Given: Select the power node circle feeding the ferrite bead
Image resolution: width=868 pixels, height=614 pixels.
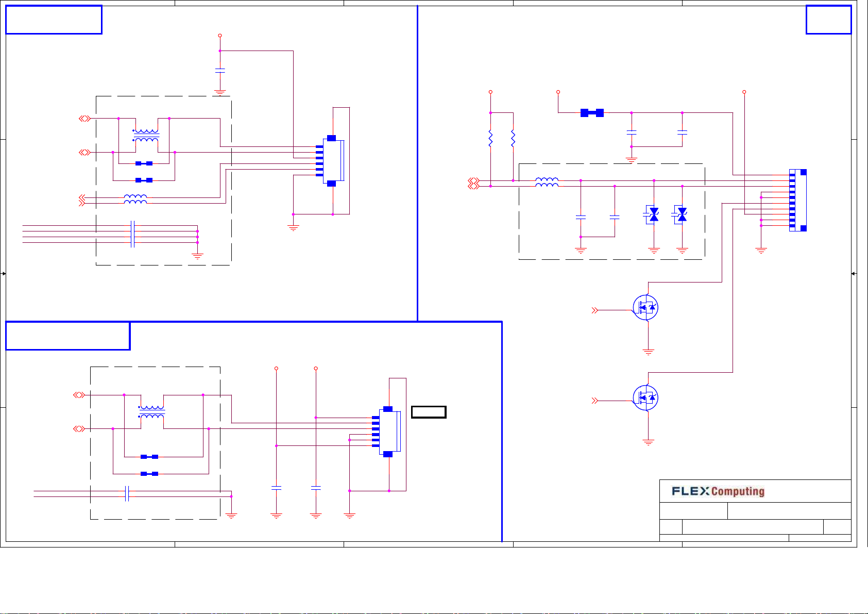Looking at the screenshot, I should [x=558, y=92].
